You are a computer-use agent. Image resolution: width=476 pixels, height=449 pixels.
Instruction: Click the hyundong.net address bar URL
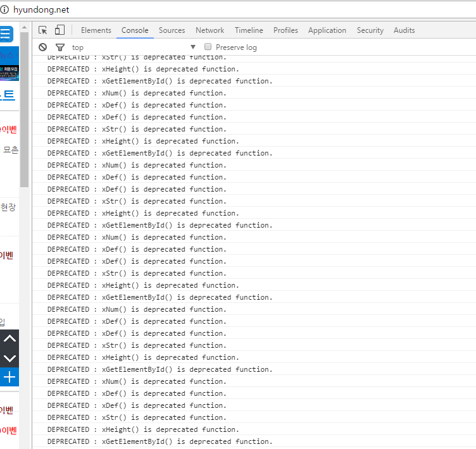click(x=41, y=9)
